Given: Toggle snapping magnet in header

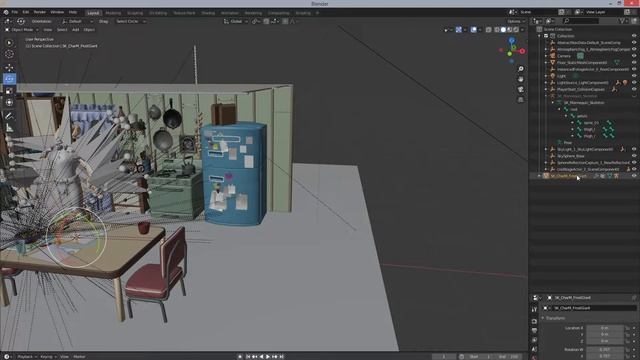Looking at the screenshot, I should [x=266, y=21].
